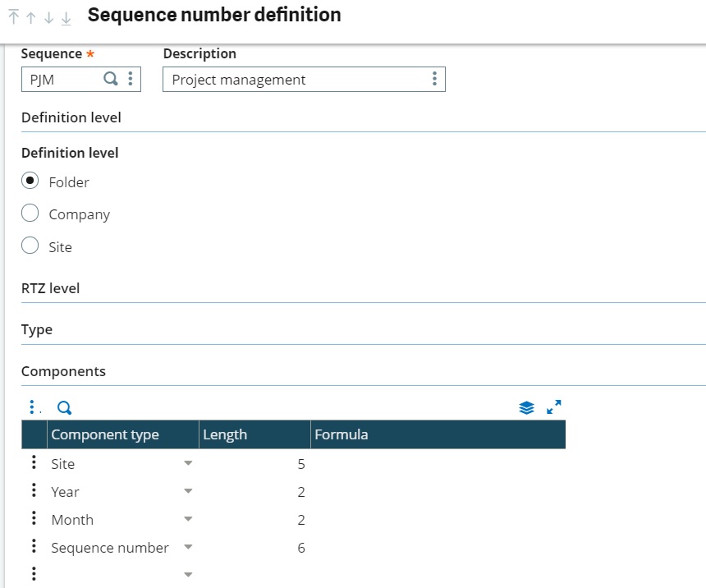Image resolution: width=706 pixels, height=588 pixels.
Task: Expand Components grid to full screen
Action: pos(554,407)
